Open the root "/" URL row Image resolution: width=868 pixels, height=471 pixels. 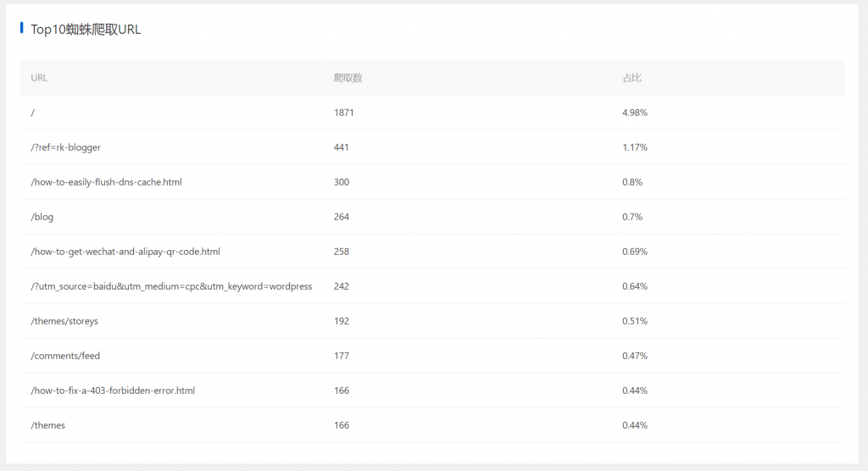pos(33,113)
